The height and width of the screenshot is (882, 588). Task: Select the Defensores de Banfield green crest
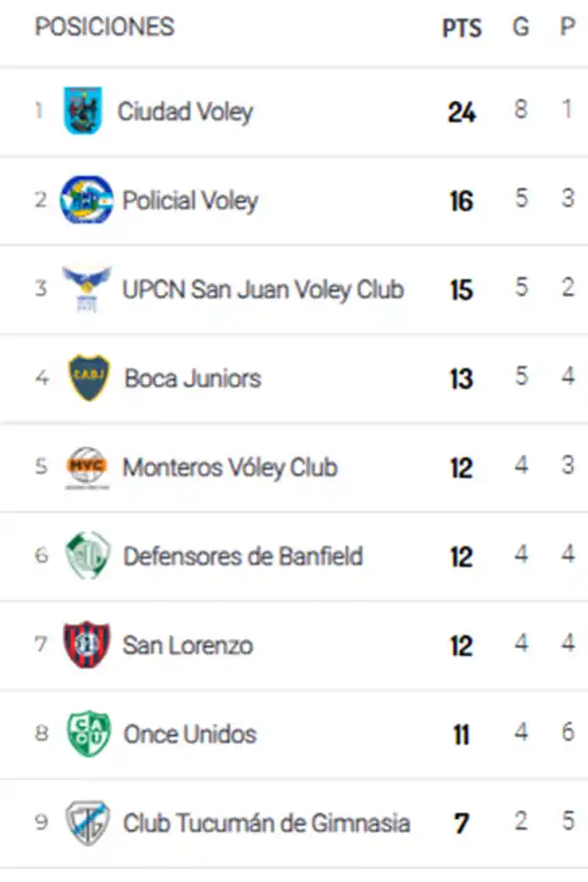(86, 557)
